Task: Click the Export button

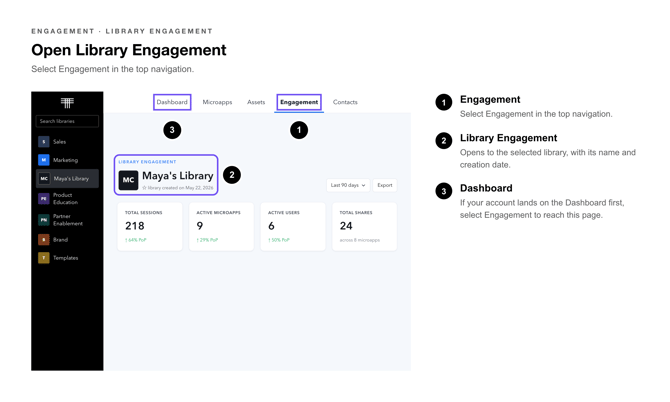Action: click(x=385, y=185)
